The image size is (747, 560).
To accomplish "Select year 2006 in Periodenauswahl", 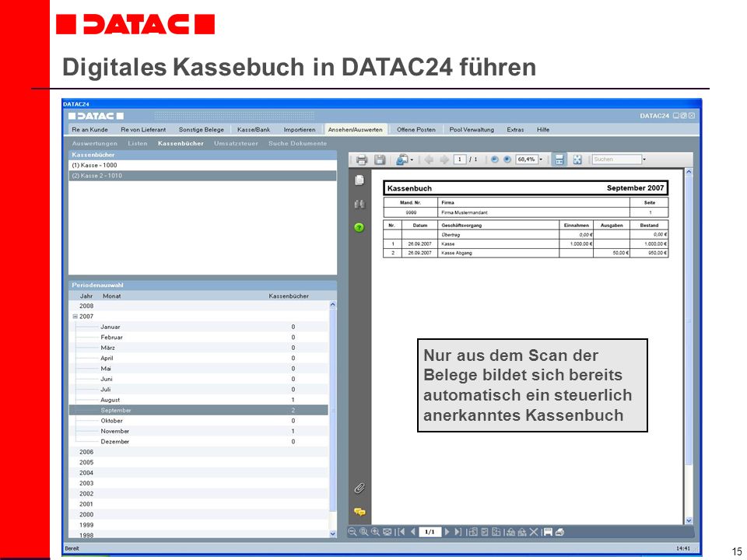I will [x=198, y=453].
